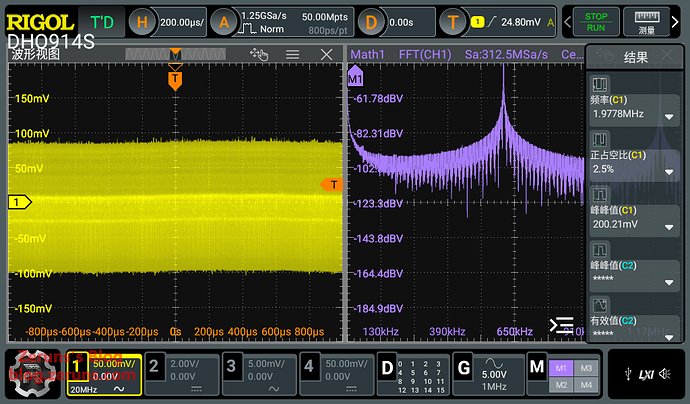
Task: Expand the 峰峰值 (C1) dropdown arrow
Action: pos(670,226)
